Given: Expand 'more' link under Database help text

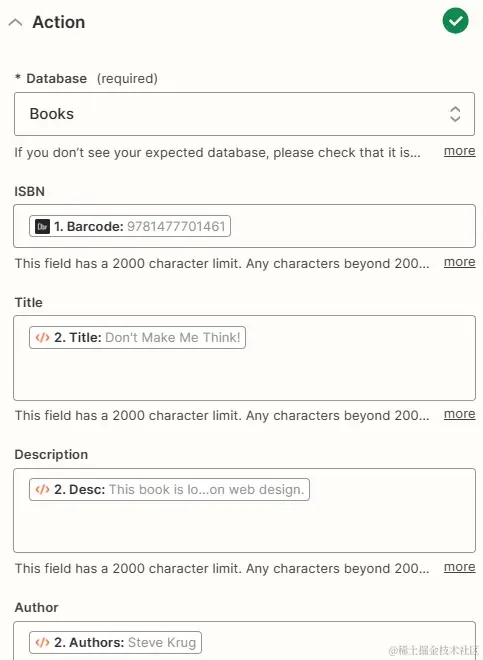Looking at the screenshot, I should coord(459,151).
